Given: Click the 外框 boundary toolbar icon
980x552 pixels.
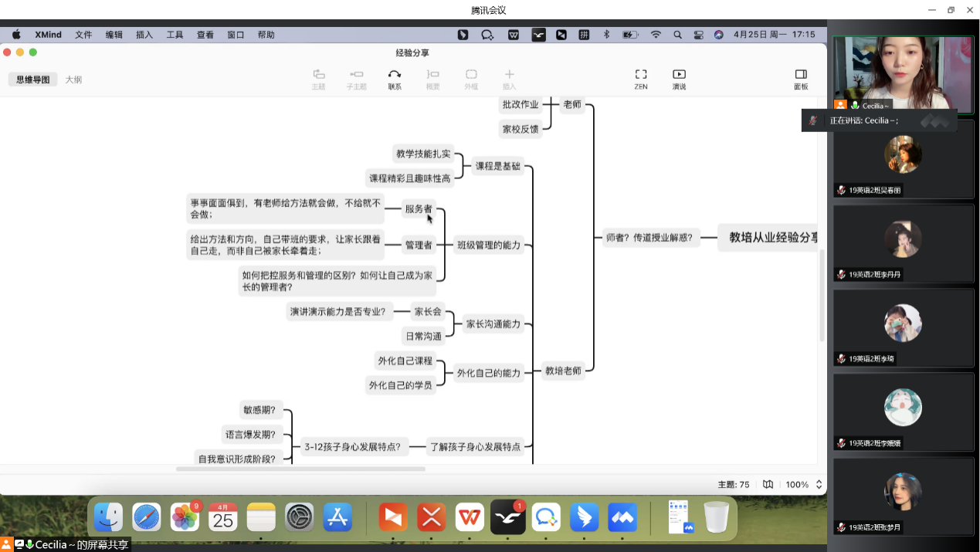Looking at the screenshot, I should coord(471,75).
